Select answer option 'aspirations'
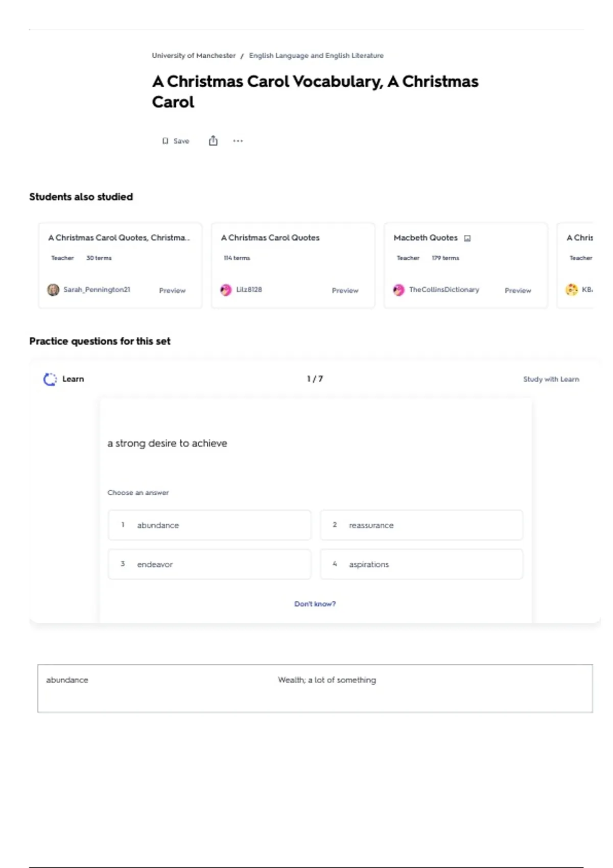 421,564
